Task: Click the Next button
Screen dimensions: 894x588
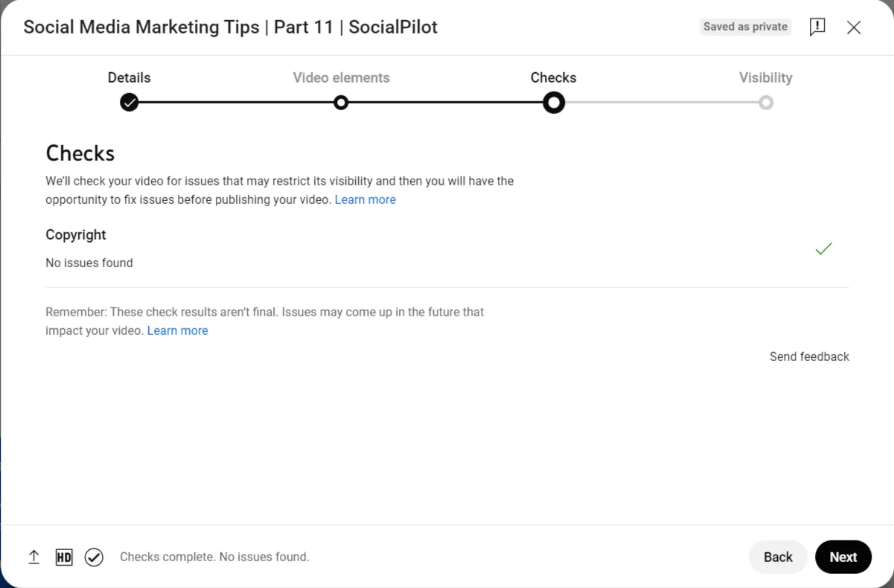Action: coord(843,557)
